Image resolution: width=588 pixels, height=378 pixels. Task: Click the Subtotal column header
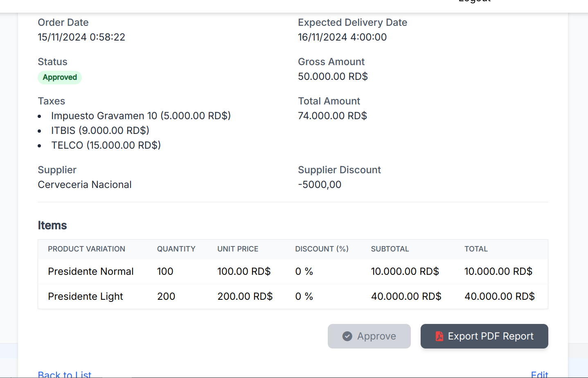pos(390,249)
